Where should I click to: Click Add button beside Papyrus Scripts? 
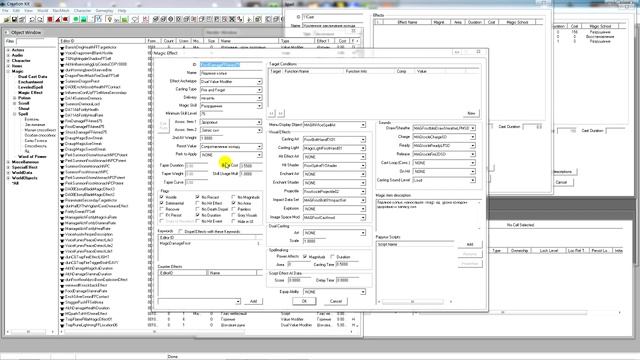470,244
